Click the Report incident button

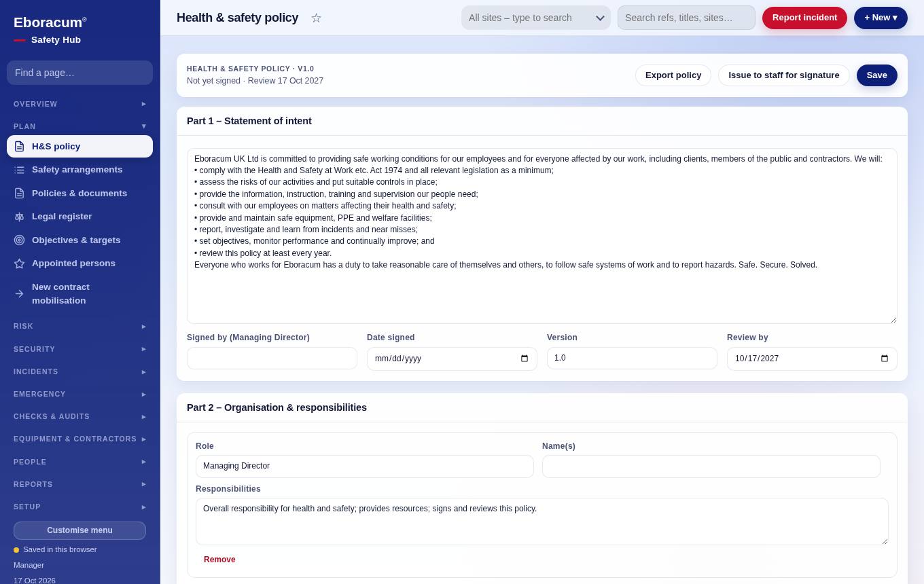pos(804,18)
